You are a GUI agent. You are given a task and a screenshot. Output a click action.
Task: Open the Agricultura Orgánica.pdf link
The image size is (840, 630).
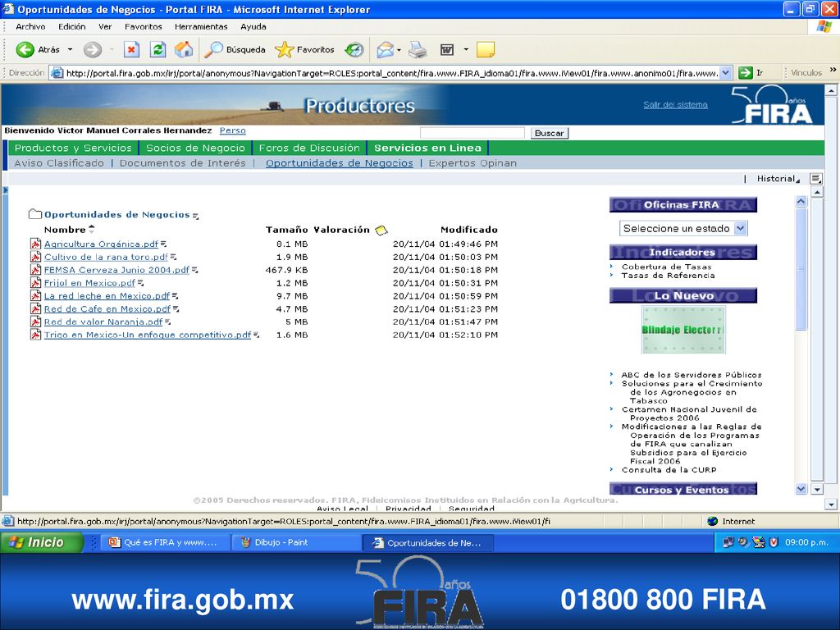[x=101, y=244]
